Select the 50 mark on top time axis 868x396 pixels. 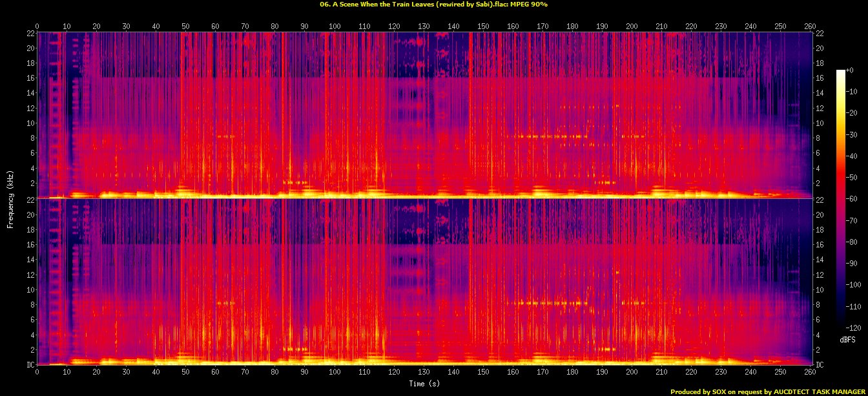point(186,26)
